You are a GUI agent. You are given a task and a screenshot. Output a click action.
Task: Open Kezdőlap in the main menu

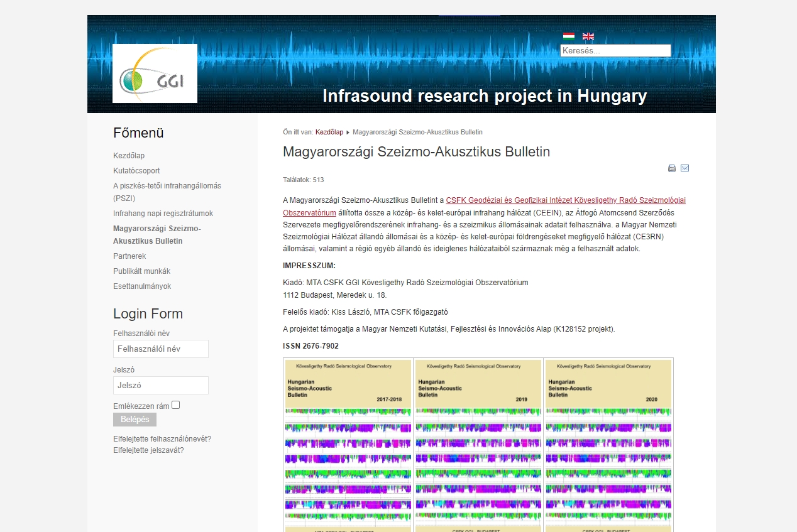coord(129,156)
